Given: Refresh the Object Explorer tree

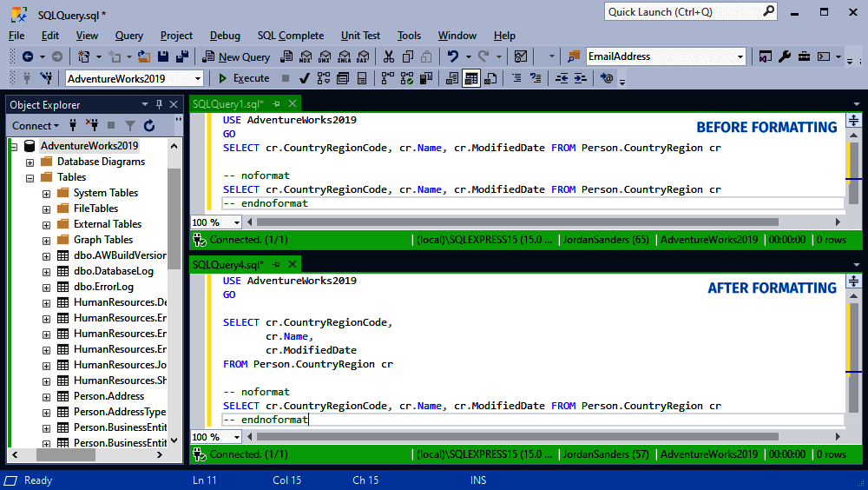Looking at the screenshot, I should click(149, 126).
